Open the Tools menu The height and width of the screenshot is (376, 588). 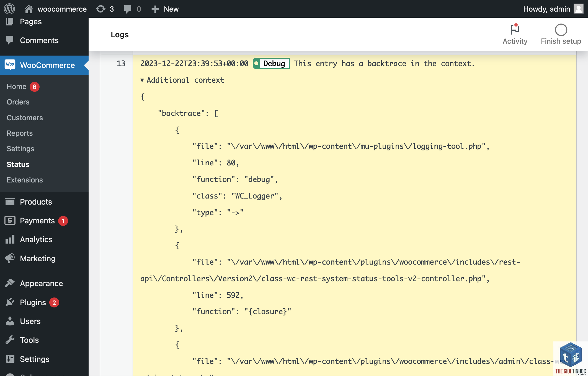29,340
